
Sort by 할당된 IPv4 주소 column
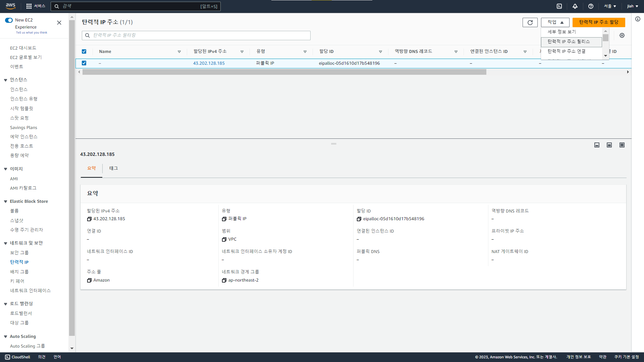(242, 52)
